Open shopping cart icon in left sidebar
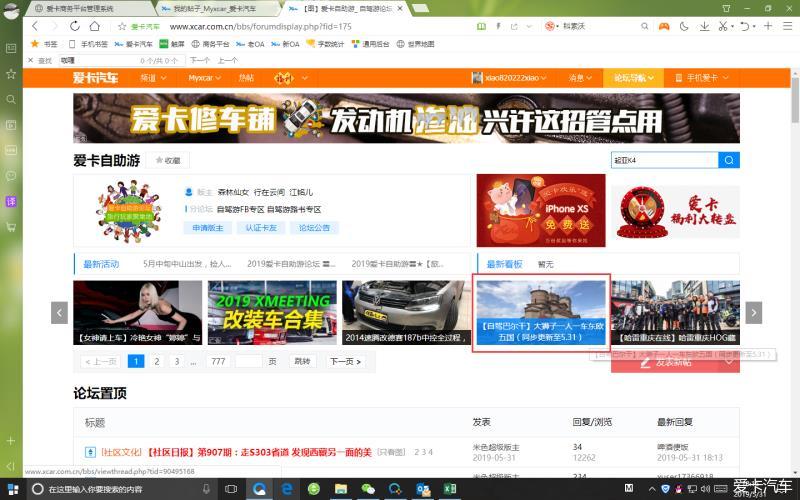 click(11, 227)
